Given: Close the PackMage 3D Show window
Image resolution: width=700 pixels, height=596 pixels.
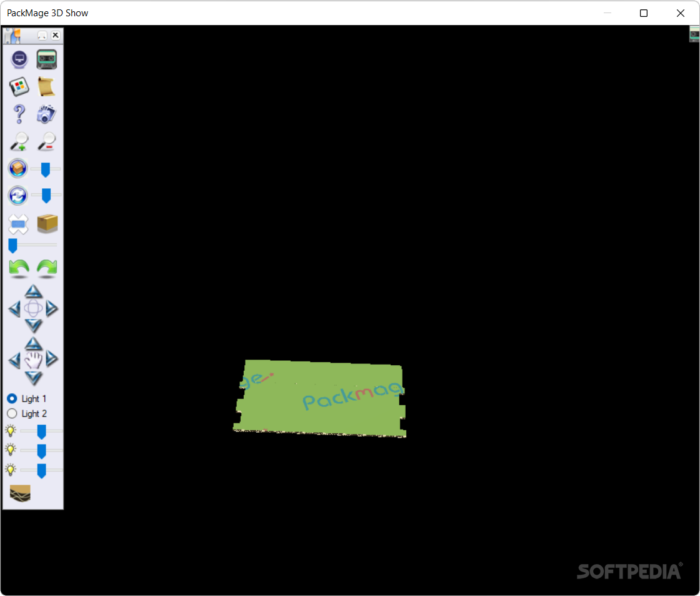Looking at the screenshot, I should [x=681, y=13].
